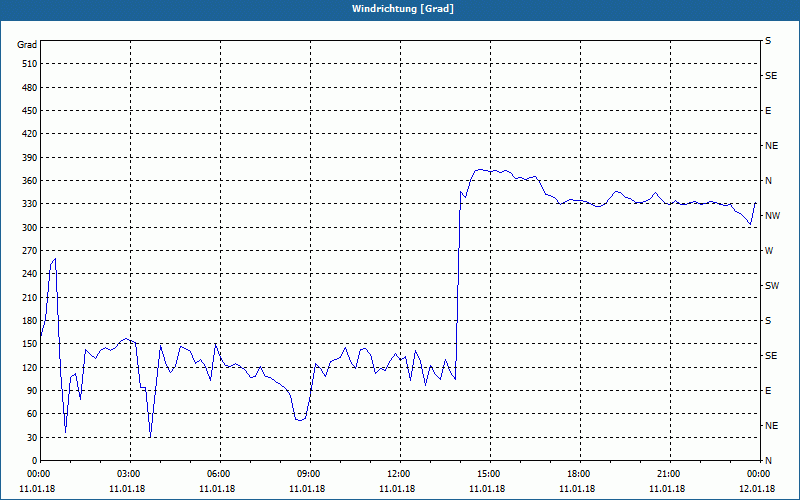Image resolution: width=800 pixels, height=500 pixels.
Task: Select the 330 degree axis label
Action: point(30,204)
